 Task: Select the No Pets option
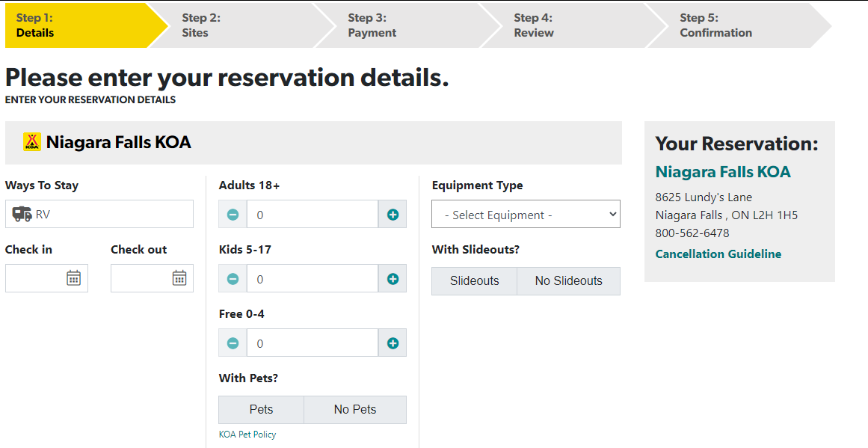point(355,410)
